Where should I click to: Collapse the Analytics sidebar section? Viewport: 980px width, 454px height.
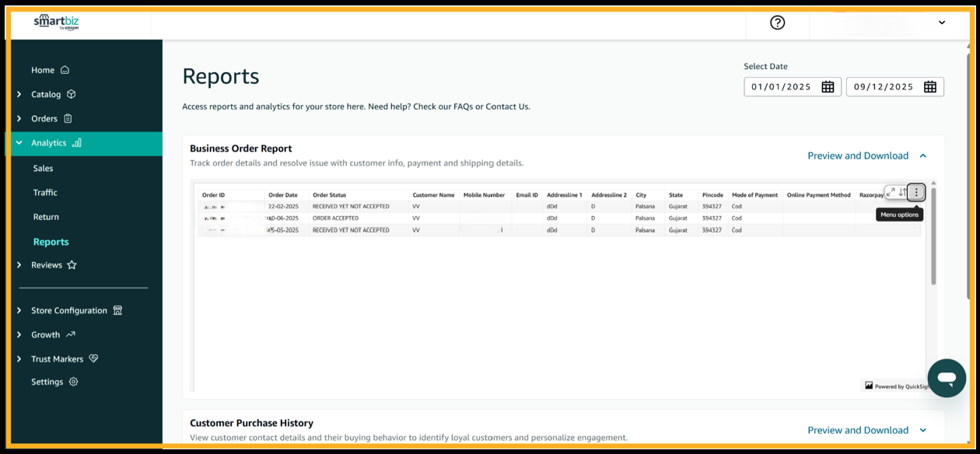pos(48,143)
